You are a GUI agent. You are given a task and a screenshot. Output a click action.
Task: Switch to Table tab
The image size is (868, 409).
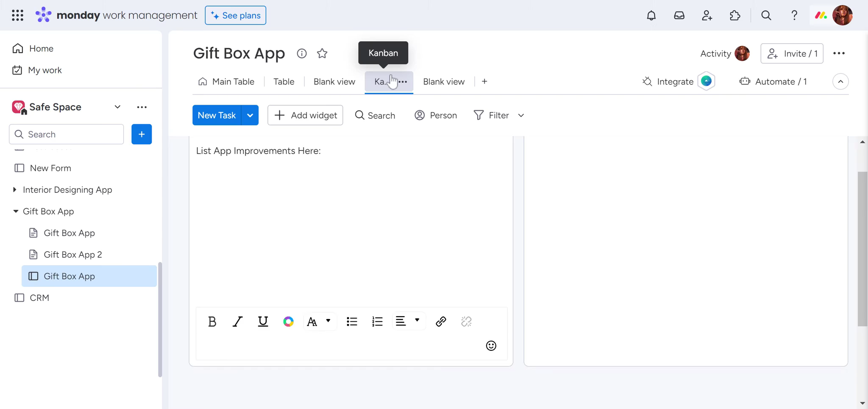pyautogui.click(x=284, y=81)
